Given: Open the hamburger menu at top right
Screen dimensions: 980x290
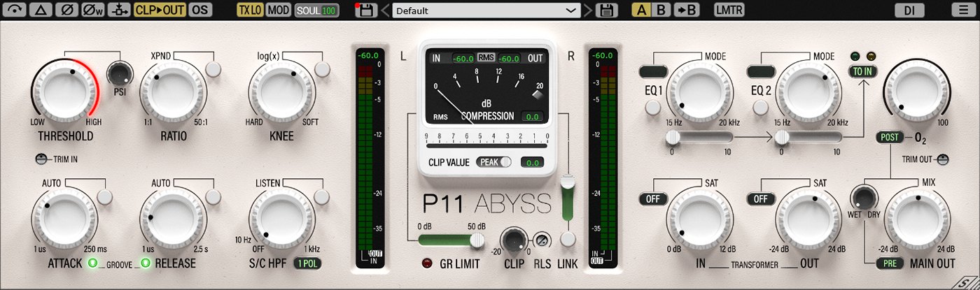Looking at the screenshot, I should tap(960, 10).
